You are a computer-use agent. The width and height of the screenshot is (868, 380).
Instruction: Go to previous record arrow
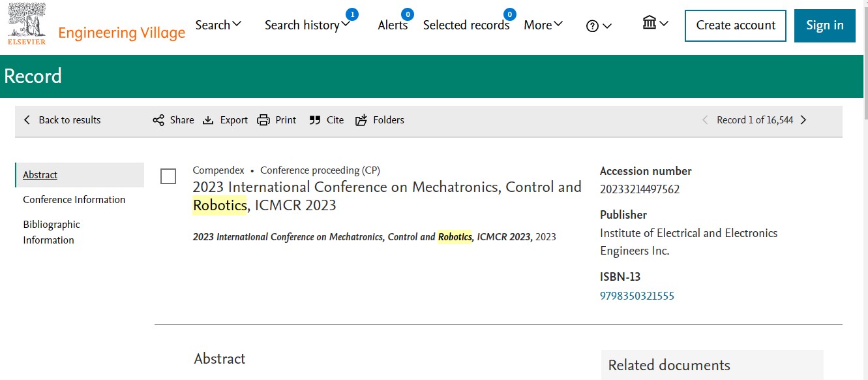tap(705, 120)
